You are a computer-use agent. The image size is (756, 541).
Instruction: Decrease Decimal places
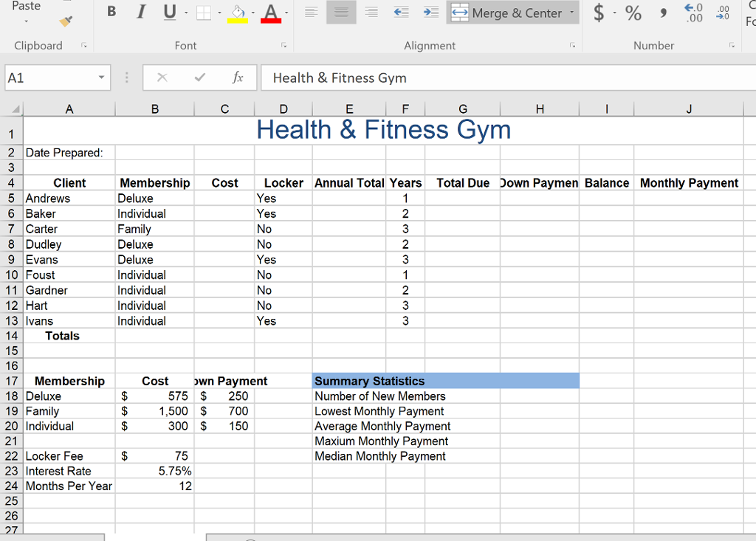pyautogui.click(x=724, y=13)
